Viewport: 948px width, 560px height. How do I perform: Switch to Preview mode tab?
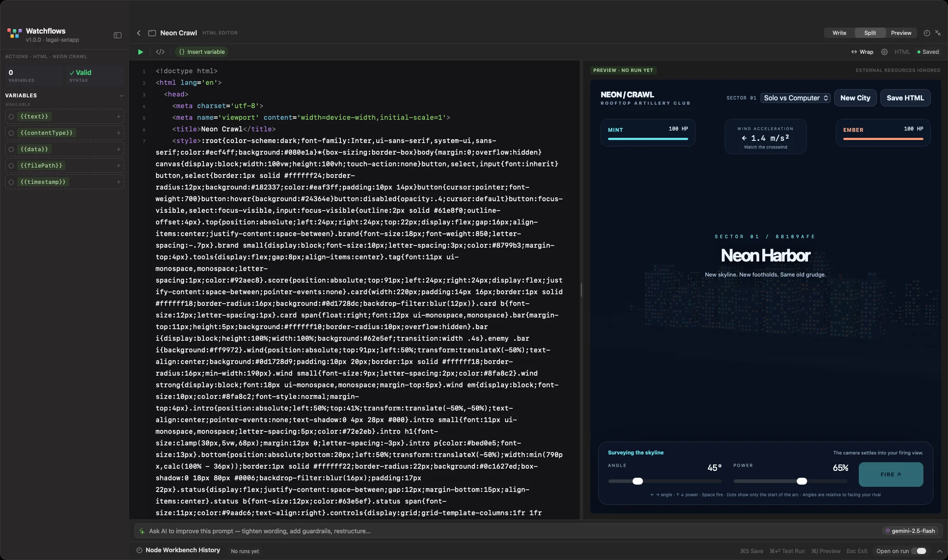click(901, 33)
